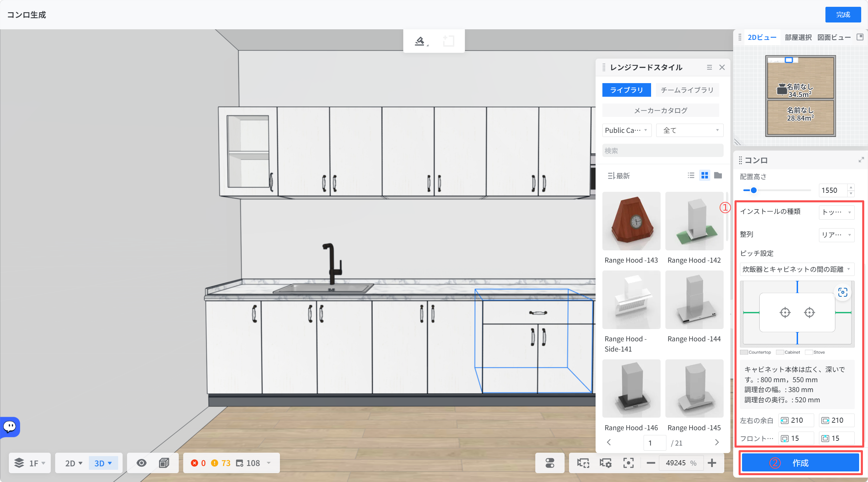Click the 作成 create button

tap(801, 463)
